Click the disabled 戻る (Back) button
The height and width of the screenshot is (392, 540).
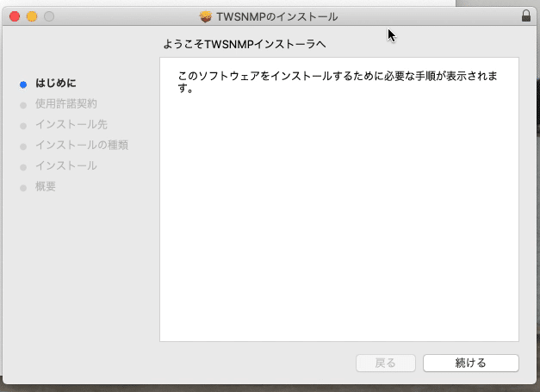point(385,363)
